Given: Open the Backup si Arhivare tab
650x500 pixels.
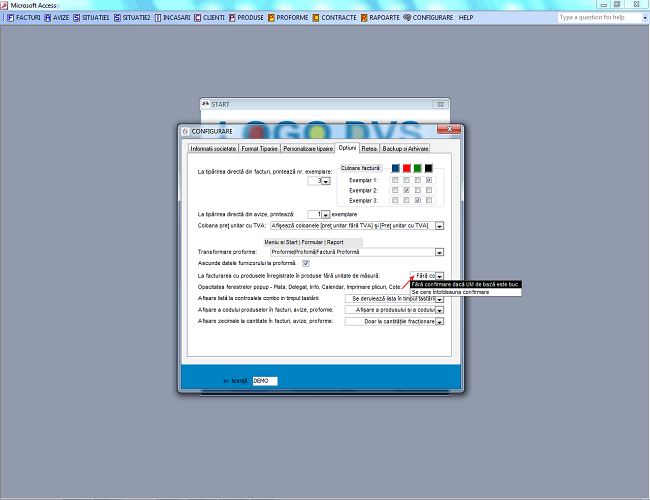Looking at the screenshot, I should click(x=405, y=148).
